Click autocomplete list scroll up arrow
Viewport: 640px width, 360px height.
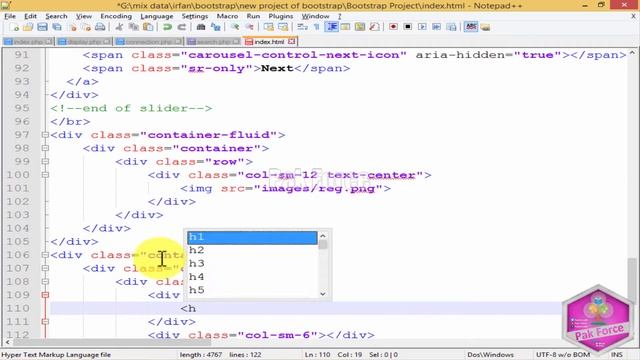tap(323, 236)
